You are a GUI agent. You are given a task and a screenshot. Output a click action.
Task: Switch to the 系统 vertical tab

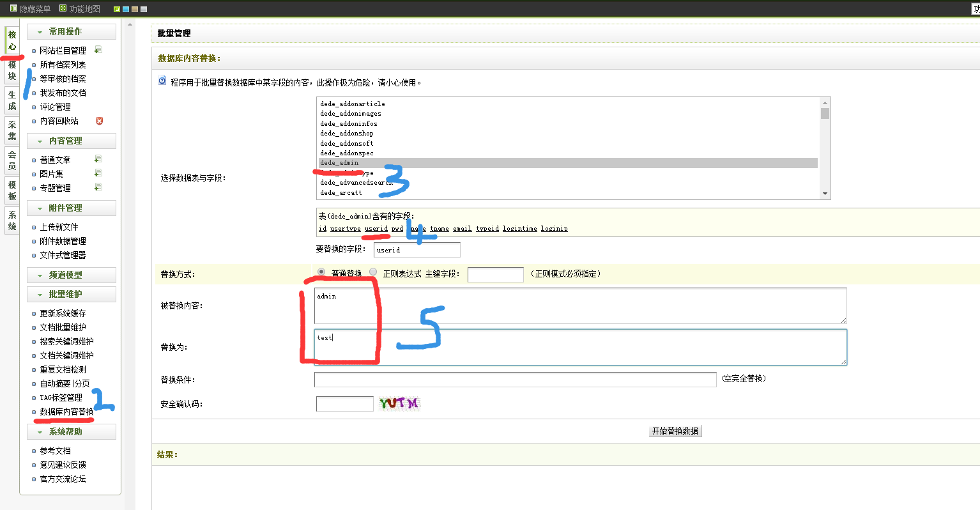pos(11,220)
